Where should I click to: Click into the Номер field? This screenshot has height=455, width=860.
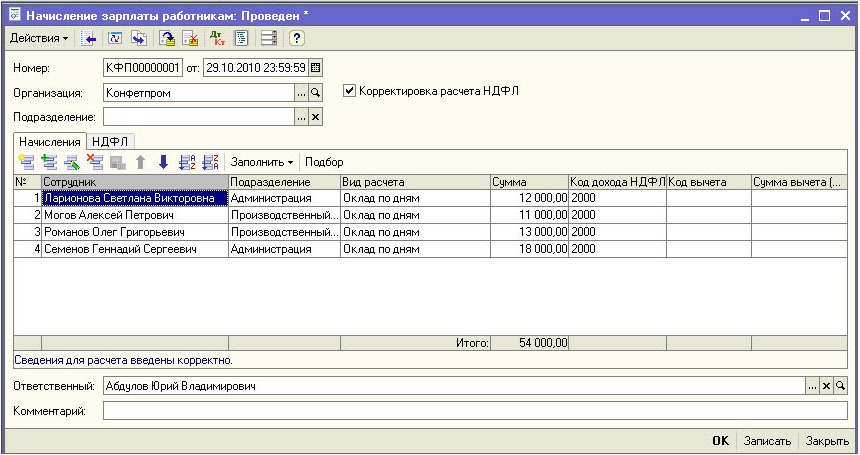143,68
